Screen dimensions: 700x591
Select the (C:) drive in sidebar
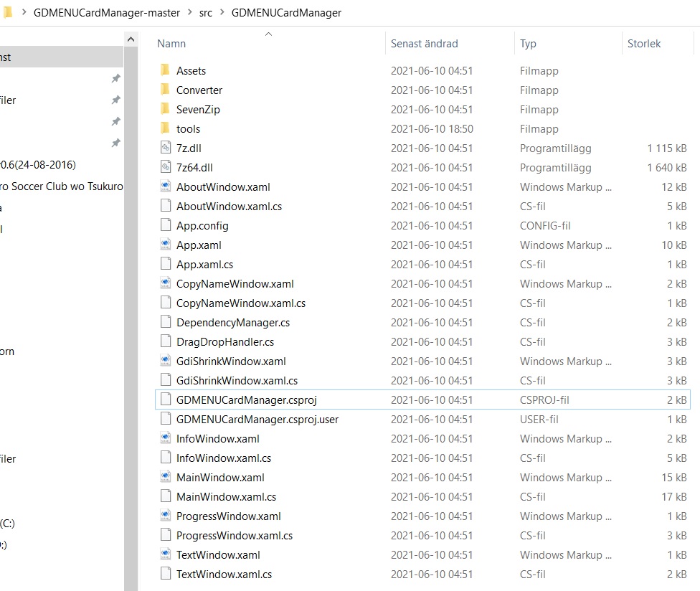pos(8,523)
